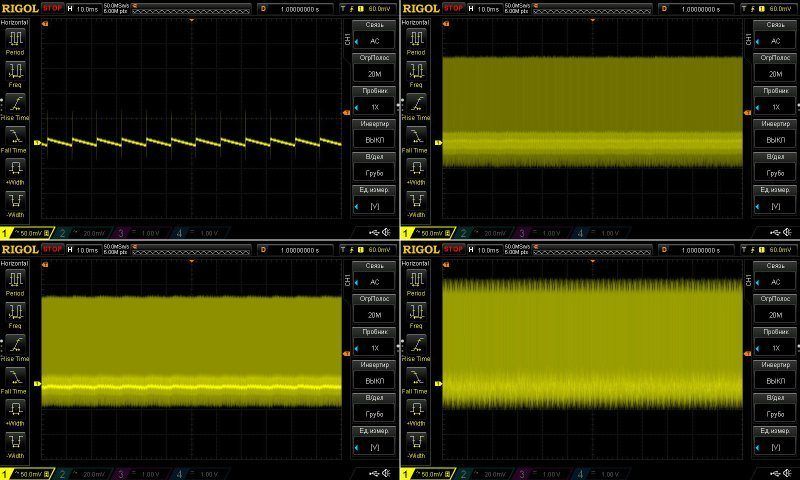Select +Width measurement icon in bottom-left scope

pos(17,409)
